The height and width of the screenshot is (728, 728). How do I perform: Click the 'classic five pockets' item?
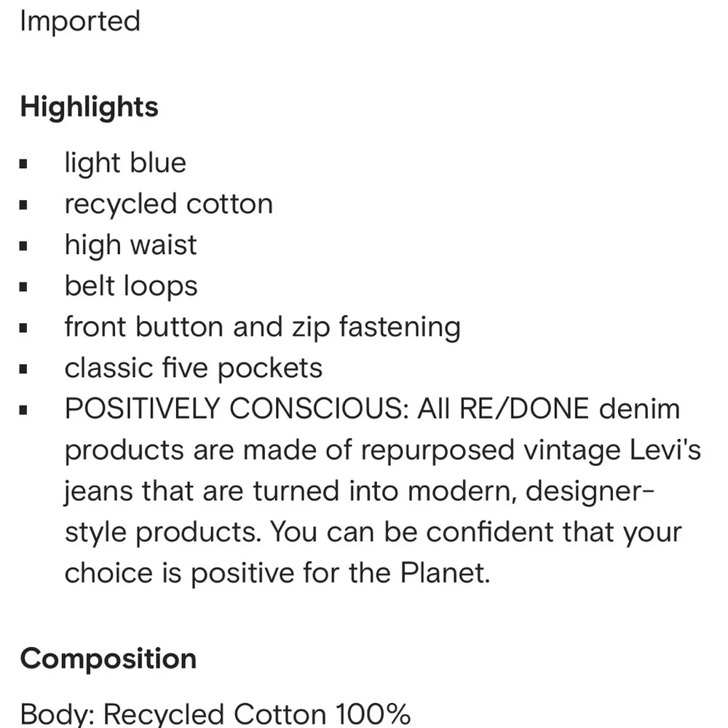(x=193, y=368)
